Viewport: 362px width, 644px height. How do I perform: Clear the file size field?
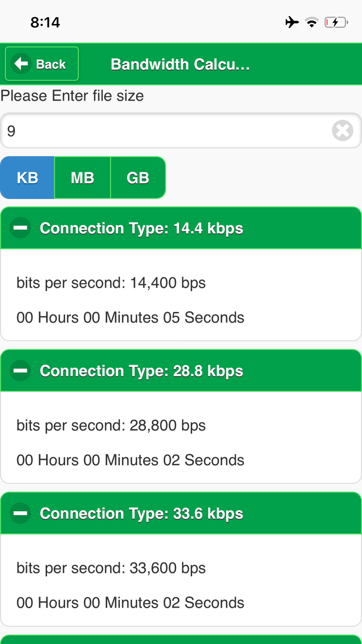[342, 130]
